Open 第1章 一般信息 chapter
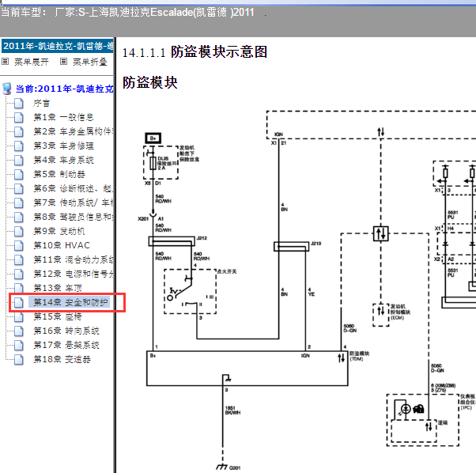Viewport: 476px width, 473px height. (63, 118)
